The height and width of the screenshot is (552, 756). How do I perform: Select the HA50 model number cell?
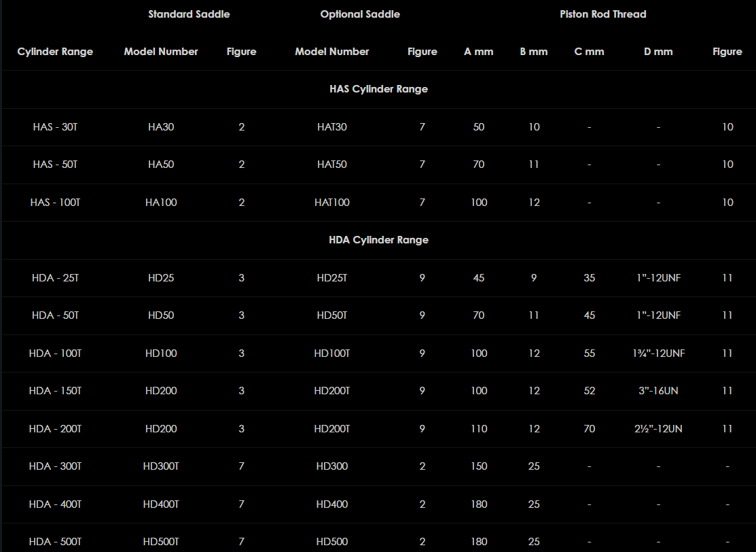click(161, 165)
